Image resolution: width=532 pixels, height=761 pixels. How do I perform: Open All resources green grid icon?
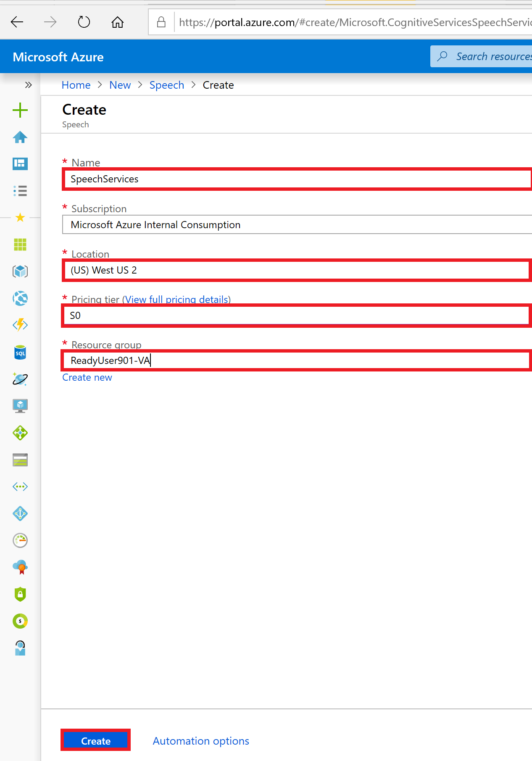[x=20, y=245]
